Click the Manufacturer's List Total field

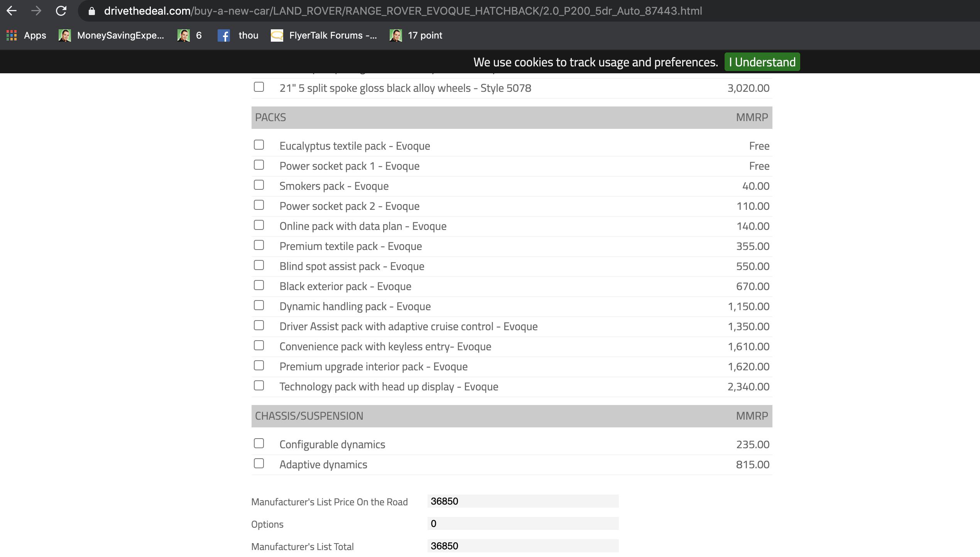point(523,546)
